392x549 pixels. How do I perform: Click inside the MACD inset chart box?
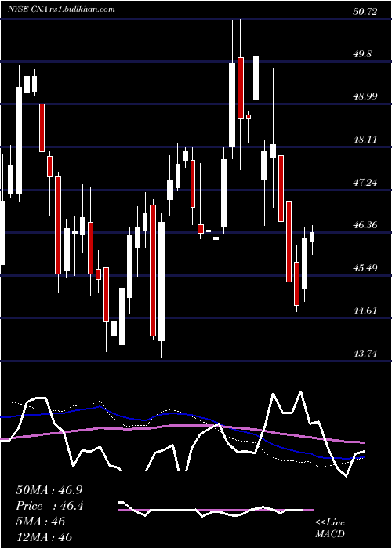pyautogui.click(x=216, y=510)
